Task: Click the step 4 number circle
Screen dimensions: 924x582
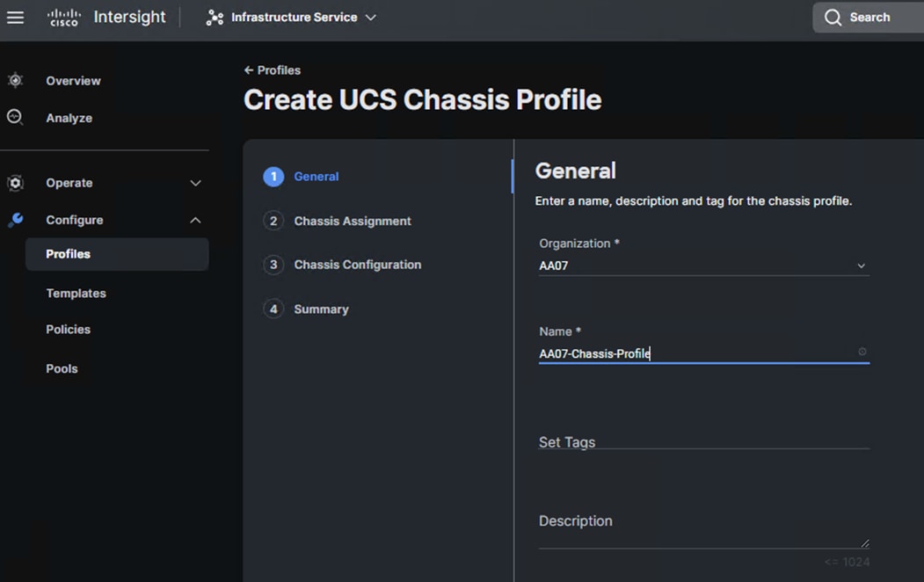Action: [x=273, y=309]
